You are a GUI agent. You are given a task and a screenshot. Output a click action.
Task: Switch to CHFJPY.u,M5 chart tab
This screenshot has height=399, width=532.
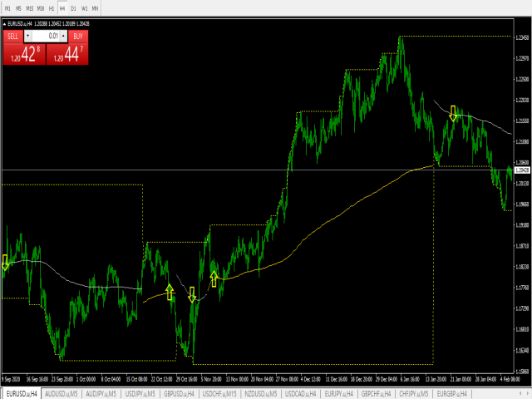click(414, 393)
